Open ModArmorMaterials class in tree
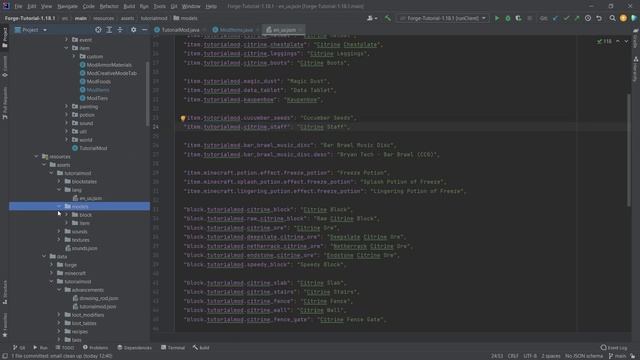The width and height of the screenshot is (640, 360). 109,65
